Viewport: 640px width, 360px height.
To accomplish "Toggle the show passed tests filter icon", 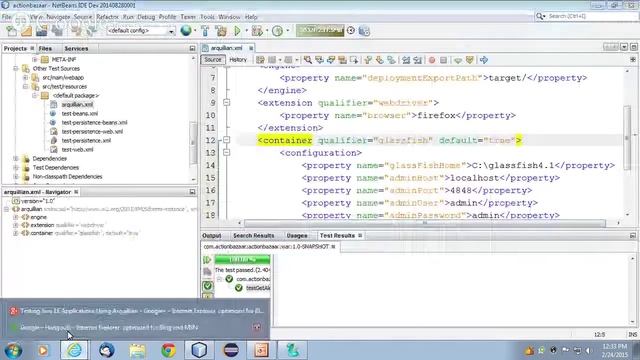I will coord(208,286).
